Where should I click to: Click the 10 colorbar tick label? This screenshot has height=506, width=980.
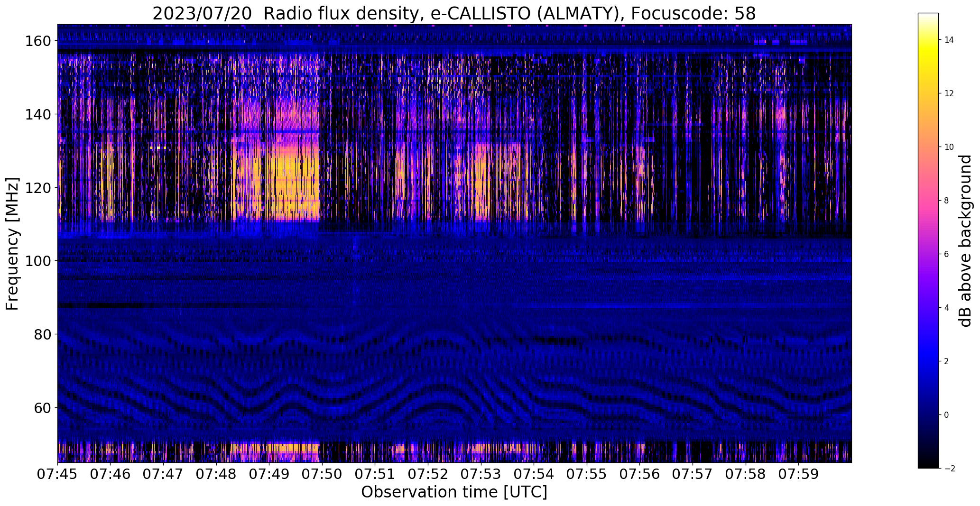pos(949,147)
